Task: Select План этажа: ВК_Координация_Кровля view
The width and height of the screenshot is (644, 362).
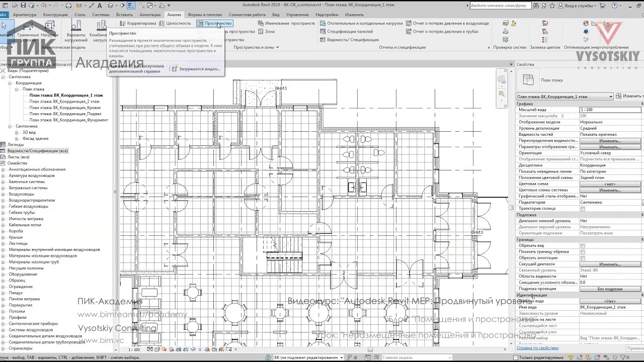Action: coord(65,108)
